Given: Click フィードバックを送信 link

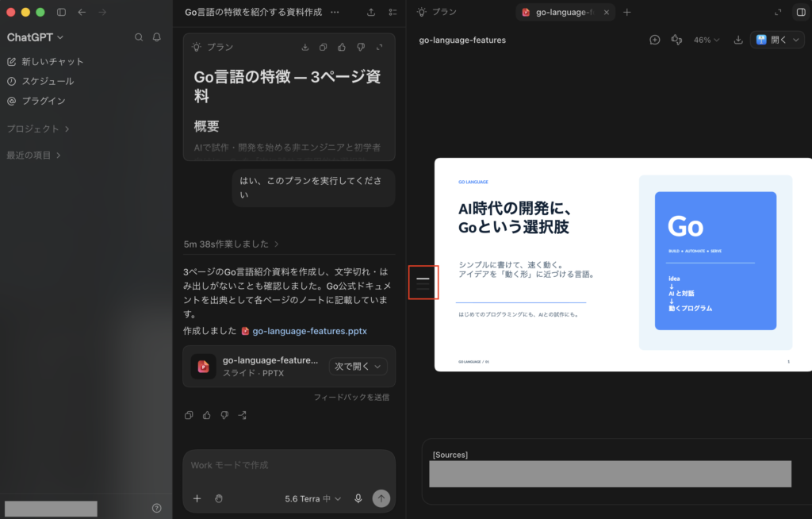Looking at the screenshot, I should [351, 397].
